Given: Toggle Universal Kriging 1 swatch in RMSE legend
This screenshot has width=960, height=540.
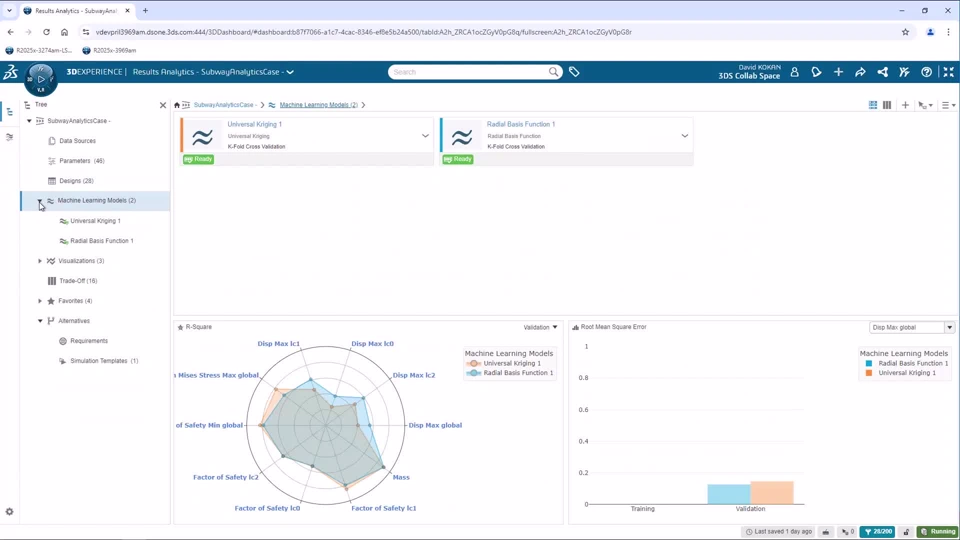Looking at the screenshot, I should coord(869,373).
